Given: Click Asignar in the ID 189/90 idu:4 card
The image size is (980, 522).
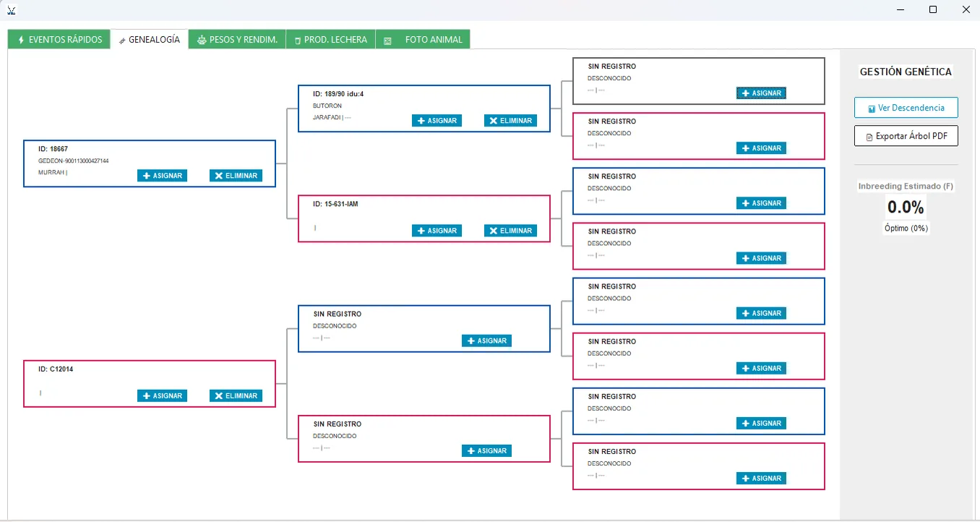Looking at the screenshot, I should click(x=437, y=121).
